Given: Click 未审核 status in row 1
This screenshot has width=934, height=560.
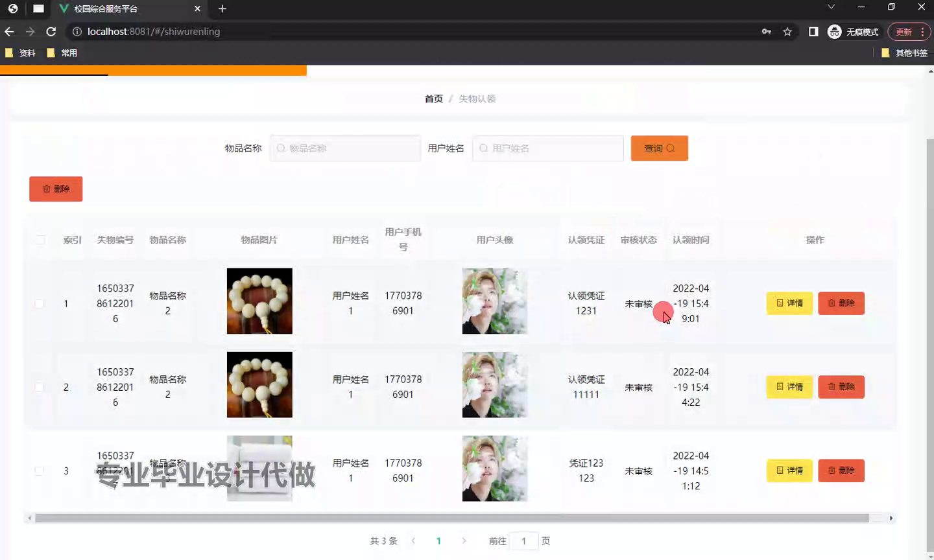Looking at the screenshot, I should click(x=638, y=303).
